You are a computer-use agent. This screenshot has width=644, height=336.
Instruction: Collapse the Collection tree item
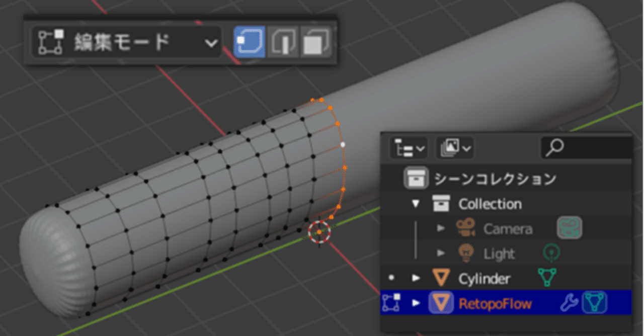(416, 204)
